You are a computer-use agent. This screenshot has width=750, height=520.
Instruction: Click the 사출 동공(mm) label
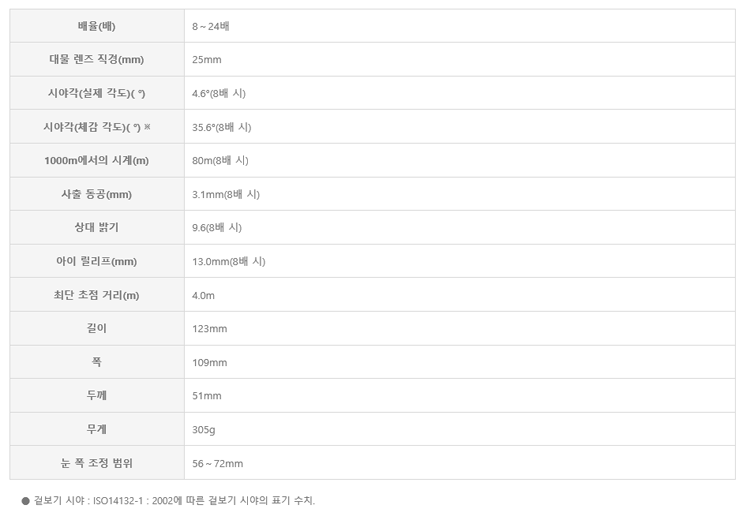pos(97,194)
